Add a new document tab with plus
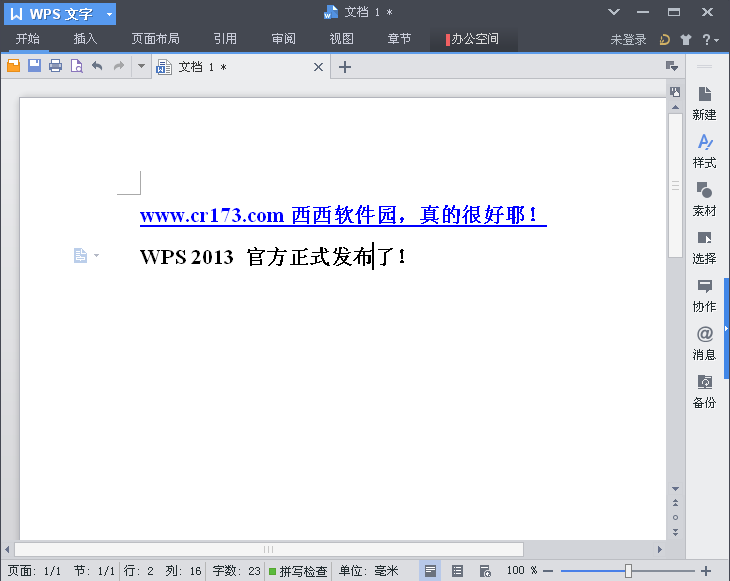730x581 pixels. click(x=345, y=67)
